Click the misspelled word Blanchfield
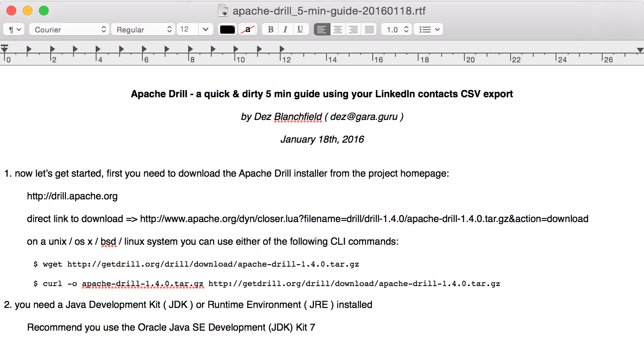The width and height of the screenshot is (644, 342). 298,117
